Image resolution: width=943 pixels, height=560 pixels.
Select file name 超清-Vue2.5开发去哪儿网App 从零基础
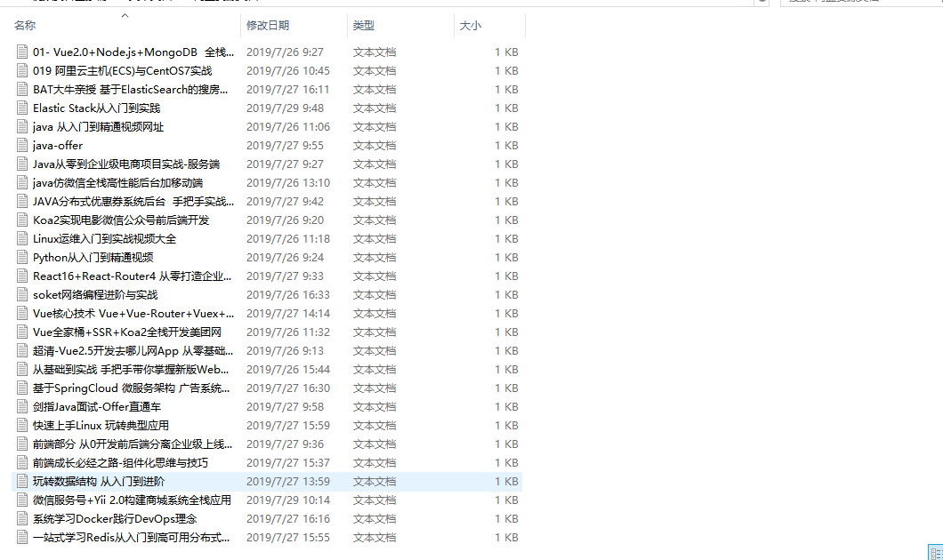tap(133, 350)
